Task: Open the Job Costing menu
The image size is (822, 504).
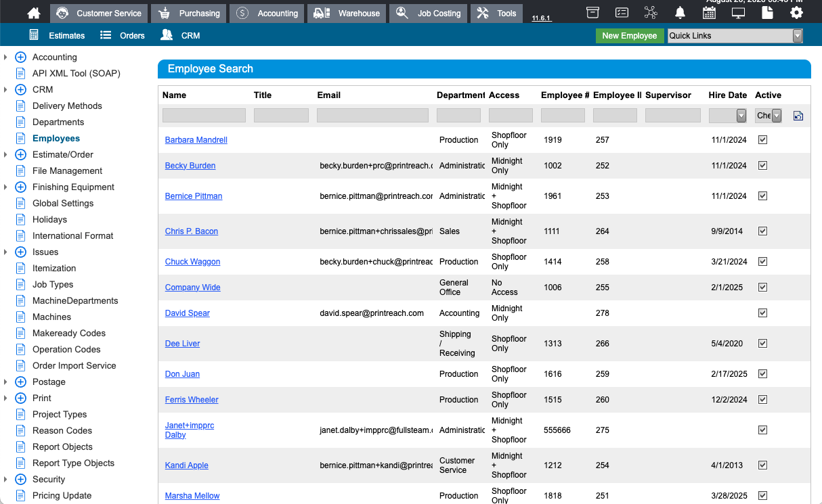Action: (428, 13)
